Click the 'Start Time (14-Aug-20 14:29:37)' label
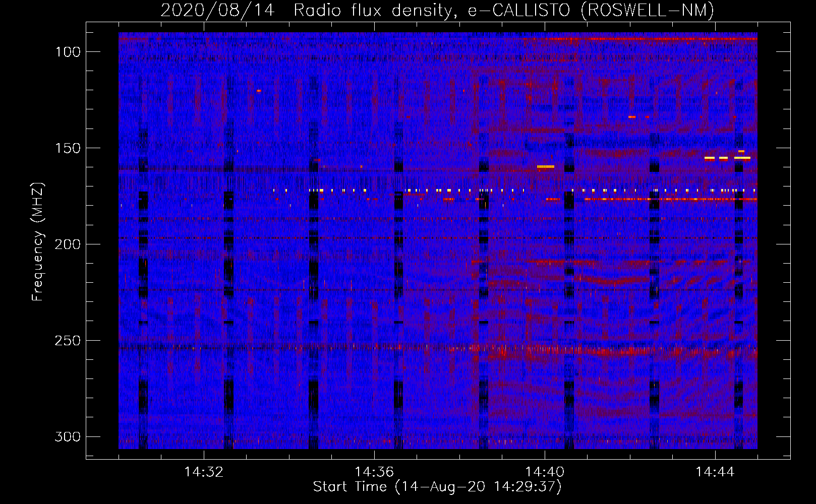 click(437, 487)
